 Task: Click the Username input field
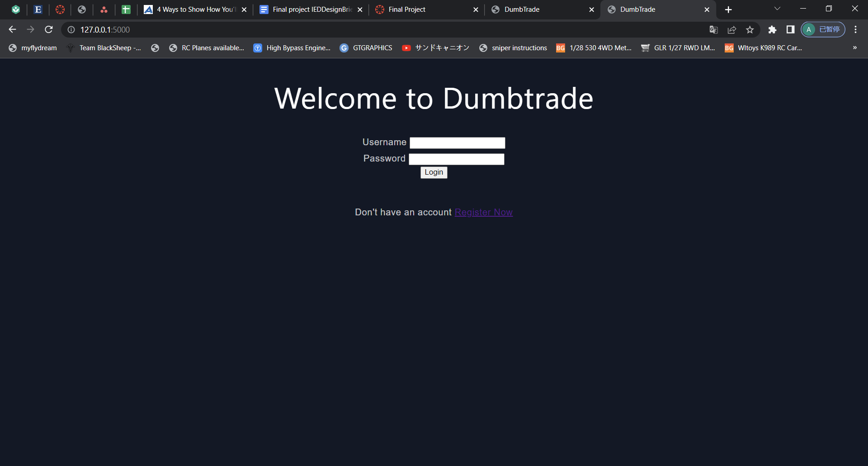click(x=457, y=143)
